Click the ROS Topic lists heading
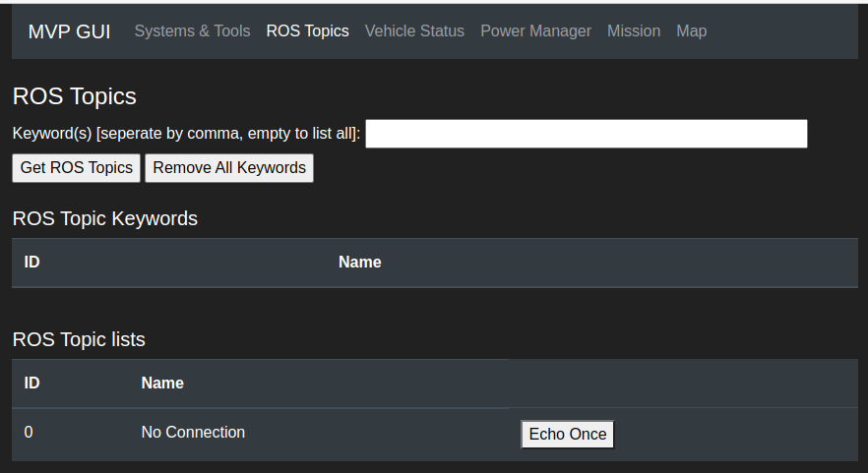 tap(79, 339)
